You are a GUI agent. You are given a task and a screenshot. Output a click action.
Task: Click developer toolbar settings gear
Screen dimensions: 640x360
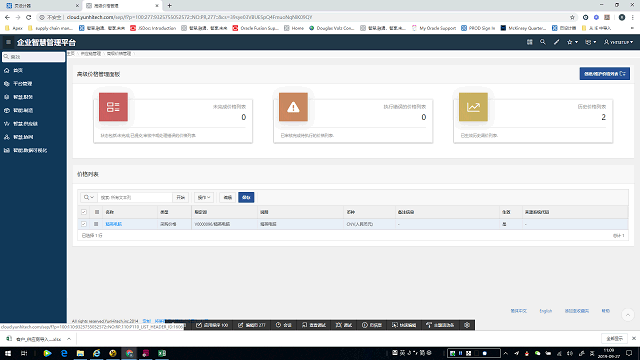[x=467, y=325]
